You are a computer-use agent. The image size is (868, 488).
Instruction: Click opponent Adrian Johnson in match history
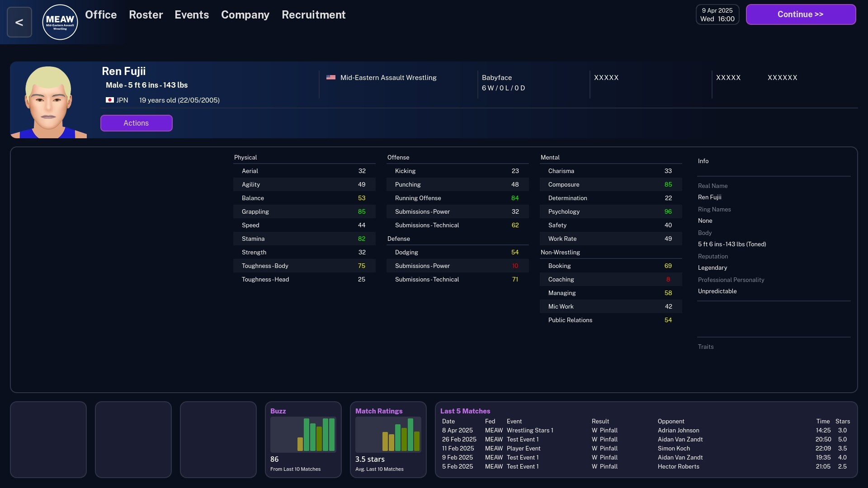pyautogui.click(x=678, y=430)
